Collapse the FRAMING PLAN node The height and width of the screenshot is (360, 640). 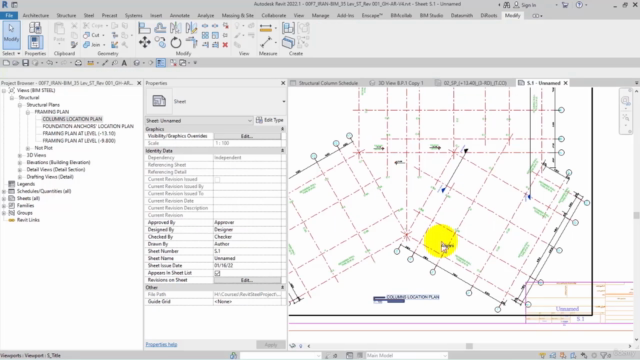[28, 112]
